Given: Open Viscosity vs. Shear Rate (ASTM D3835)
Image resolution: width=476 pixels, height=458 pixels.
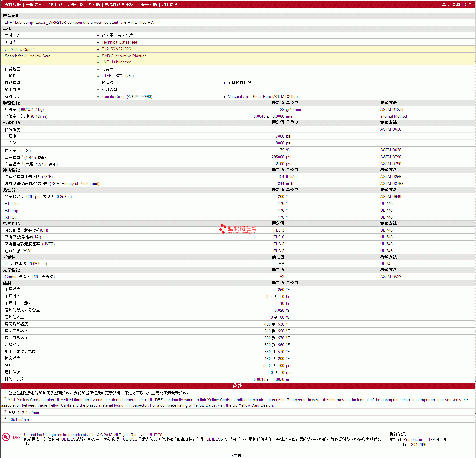Looking at the screenshot, I should coord(263,97).
